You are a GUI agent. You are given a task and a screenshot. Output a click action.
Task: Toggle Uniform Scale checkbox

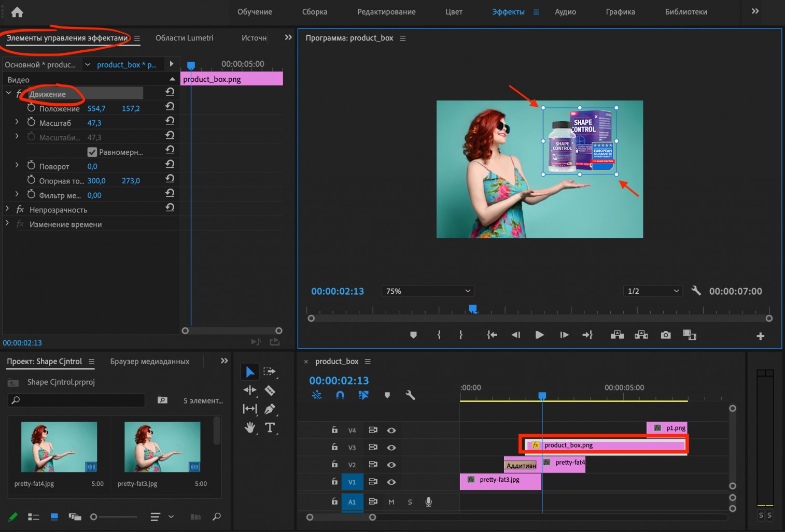coord(92,152)
